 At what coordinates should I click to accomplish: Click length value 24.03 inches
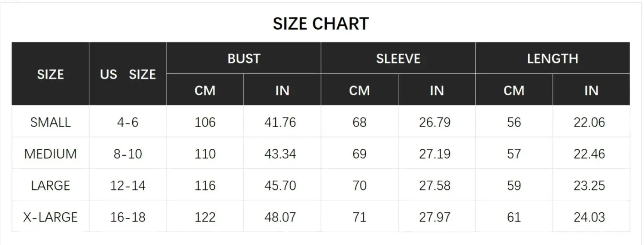[x=589, y=217]
